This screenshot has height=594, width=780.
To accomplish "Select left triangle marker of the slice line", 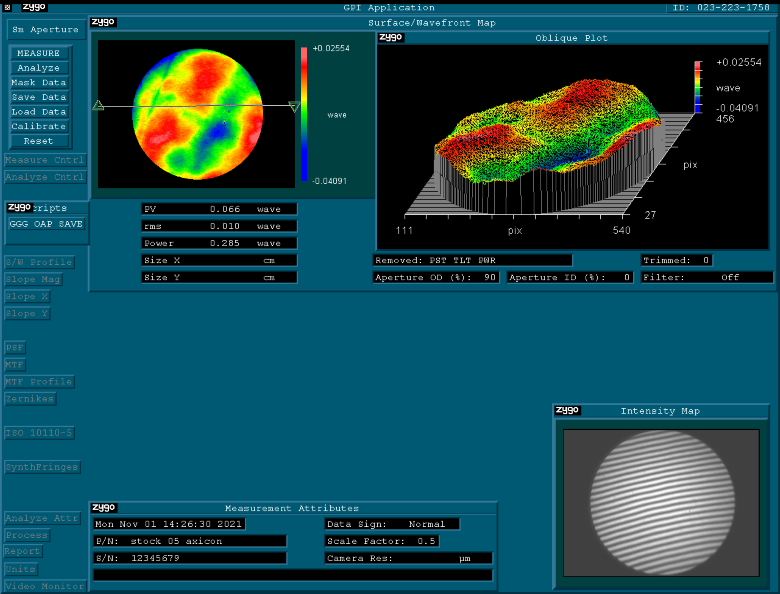I will tap(98, 105).
